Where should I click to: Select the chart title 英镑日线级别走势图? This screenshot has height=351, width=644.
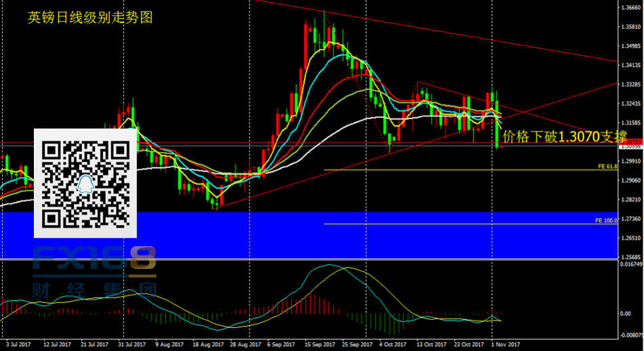click(x=89, y=18)
